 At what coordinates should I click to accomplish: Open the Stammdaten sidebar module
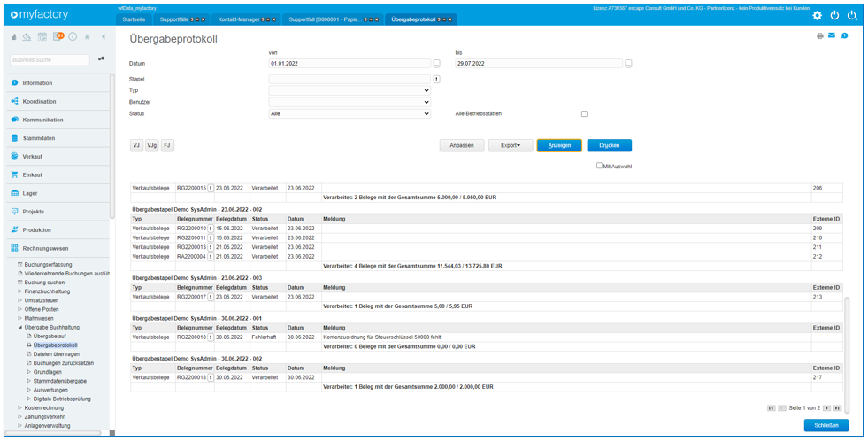(x=57, y=138)
